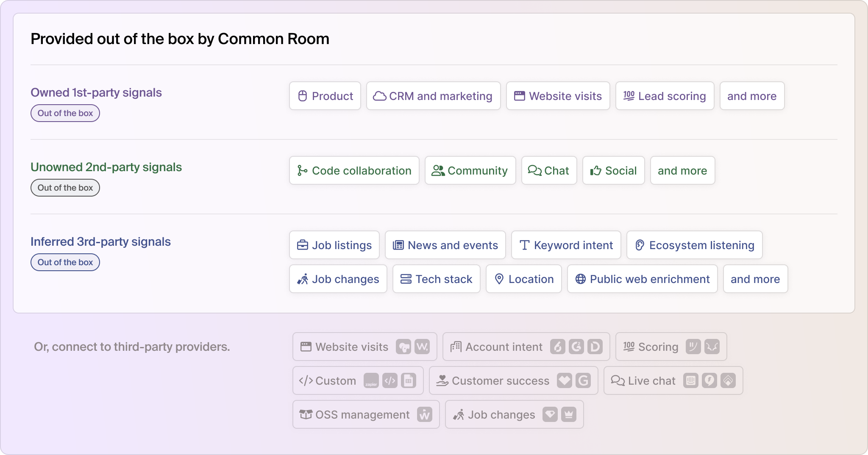Select "and more" in the Unowned 2nd-party row

point(682,171)
